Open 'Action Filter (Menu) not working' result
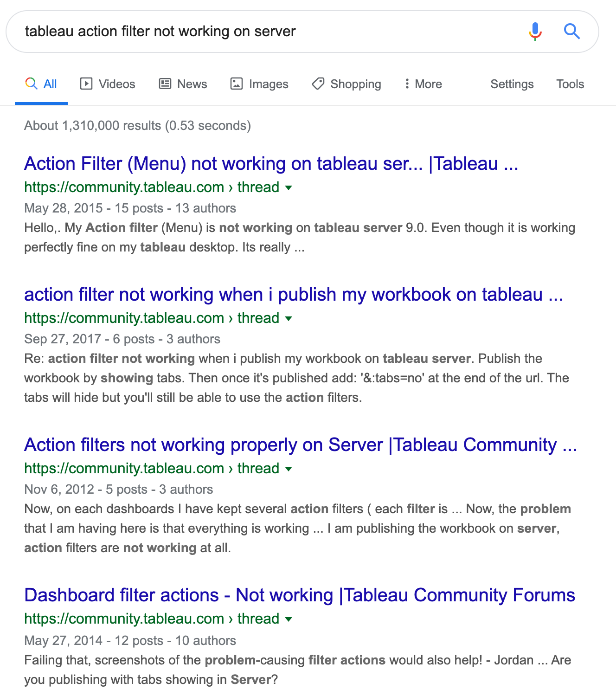The height and width of the screenshot is (696, 616). pos(271,164)
